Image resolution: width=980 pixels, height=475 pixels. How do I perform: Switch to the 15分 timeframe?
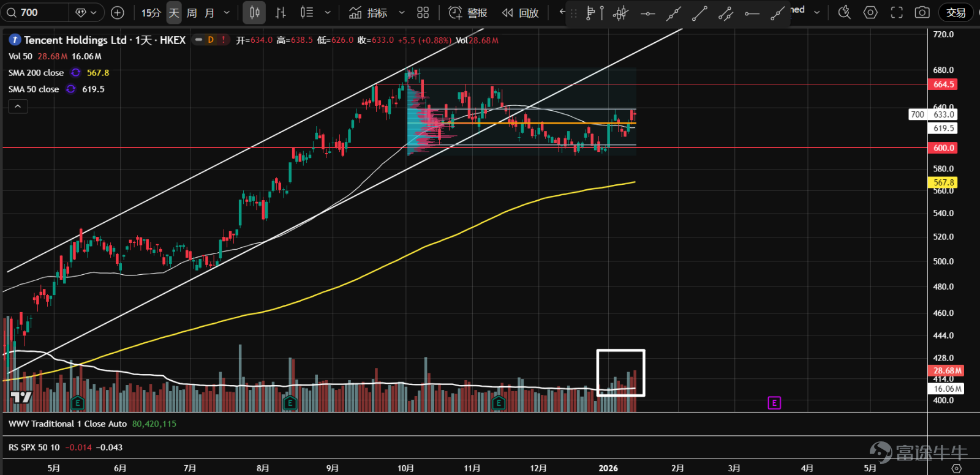[151, 12]
